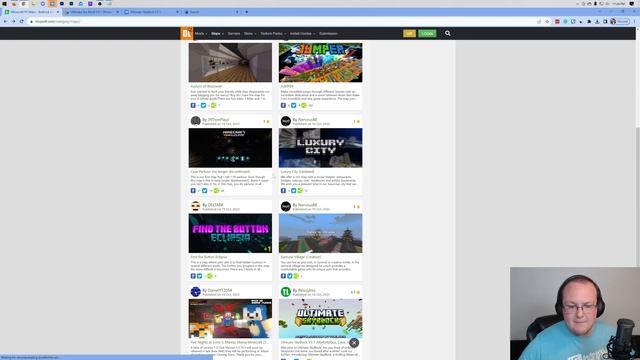Share Find the Button Eclipsia on Twitter
This screenshot has width=640, height=360.
coord(200,276)
